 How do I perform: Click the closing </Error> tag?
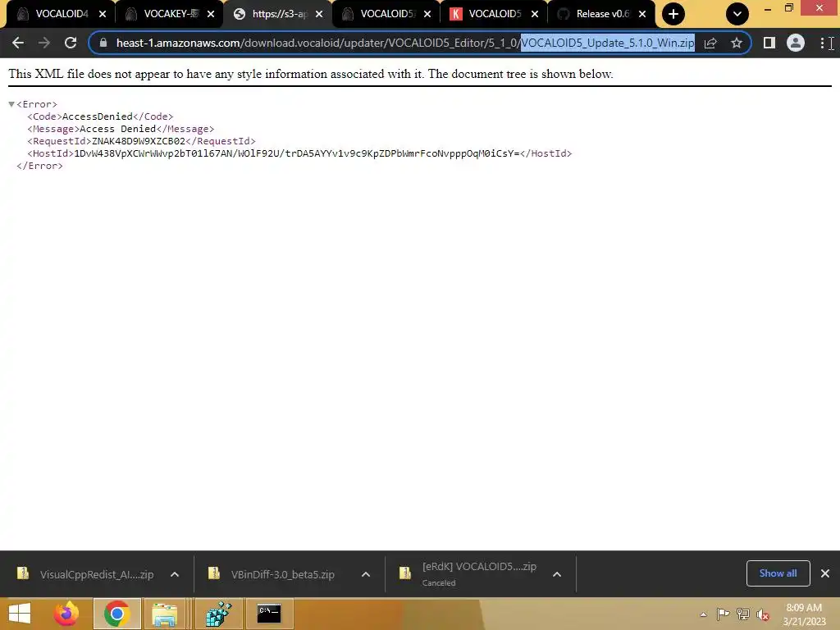click(x=39, y=166)
